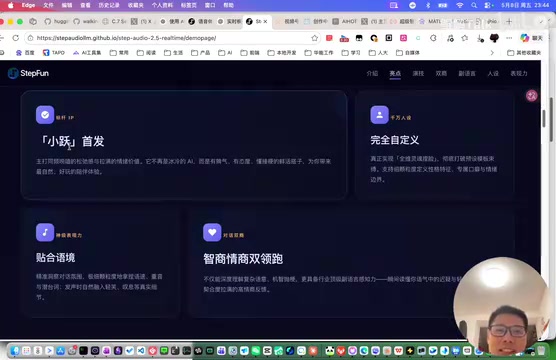Screen dimensions: 556x360
Task: Open the 收藏夹 menu
Action: coord(135,5)
